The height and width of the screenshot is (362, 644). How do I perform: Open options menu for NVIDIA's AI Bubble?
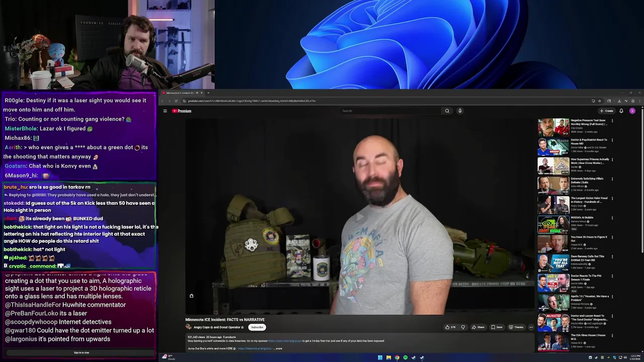(612, 218)
